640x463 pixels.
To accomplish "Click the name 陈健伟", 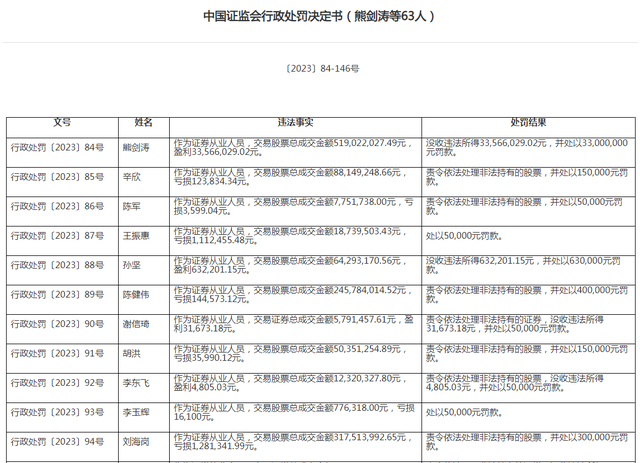I will pos(136,294).
